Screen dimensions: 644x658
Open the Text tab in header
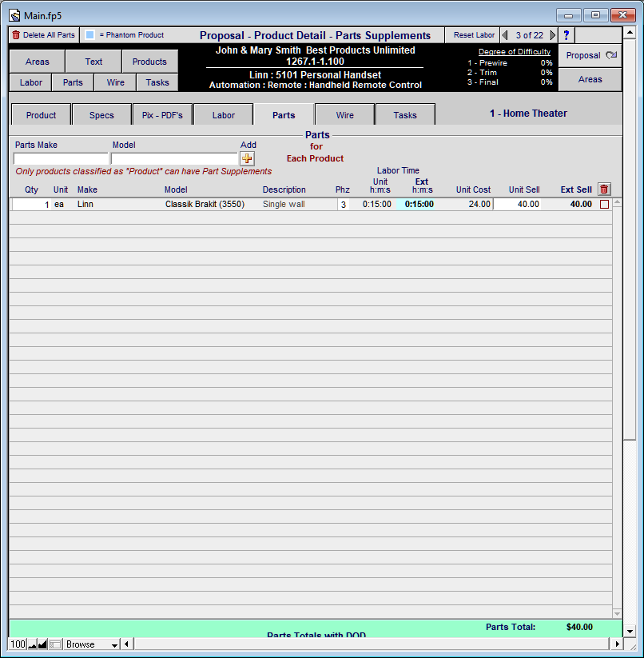(x=93, y=62)
